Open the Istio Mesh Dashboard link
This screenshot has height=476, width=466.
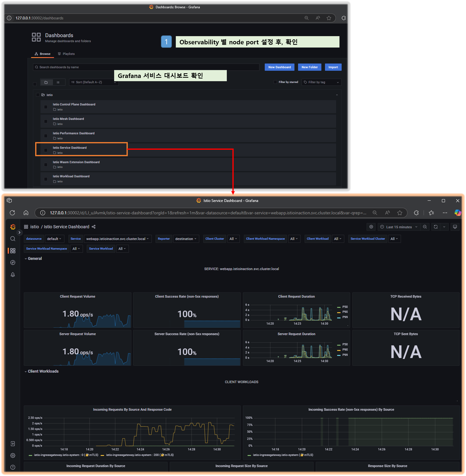coord(68,119)
